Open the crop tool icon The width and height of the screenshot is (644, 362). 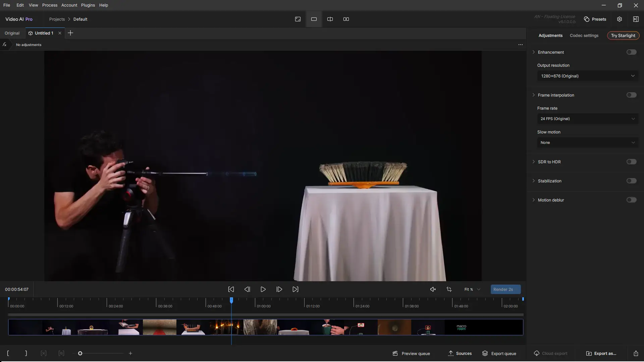(449, 289)
